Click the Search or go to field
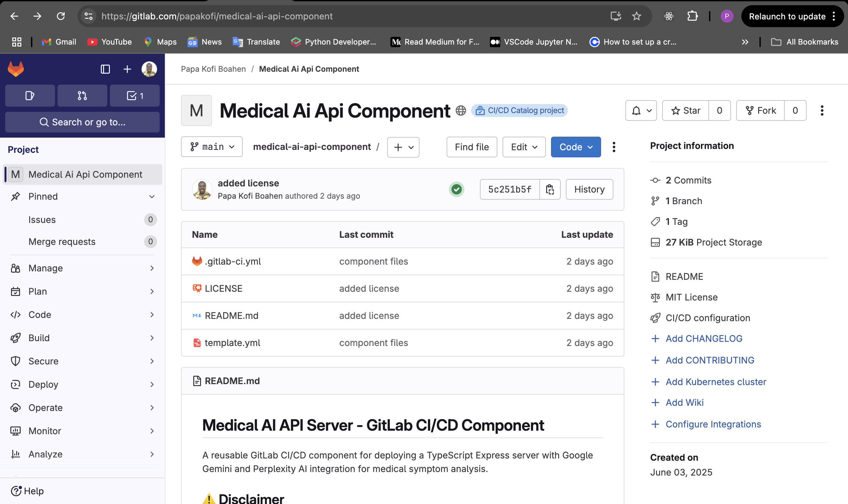The width and height of the screenshot is (848, 504). coord(82,122)
